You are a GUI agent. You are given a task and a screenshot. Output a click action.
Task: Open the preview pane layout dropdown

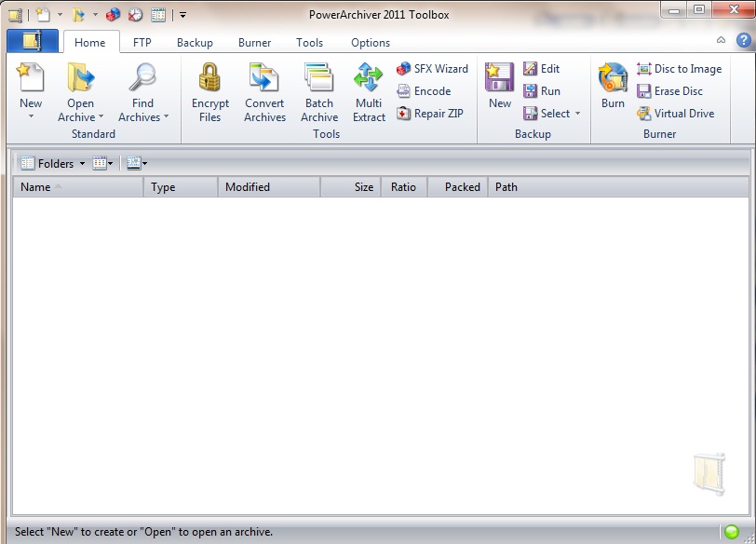137,164
